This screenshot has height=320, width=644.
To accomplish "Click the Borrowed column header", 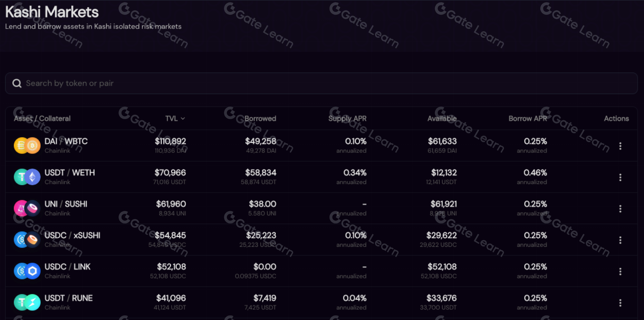I will click(260, 119).
